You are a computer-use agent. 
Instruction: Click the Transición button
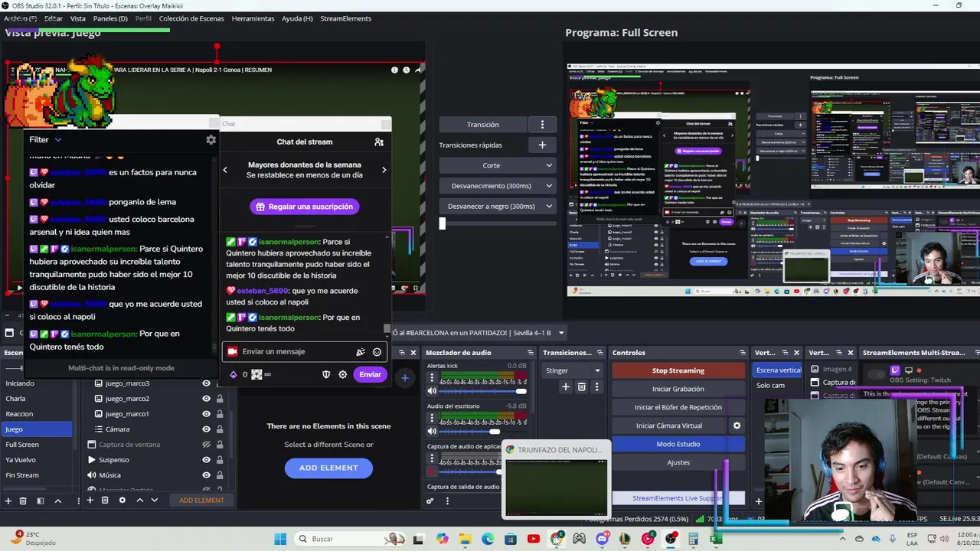point(482,125)
